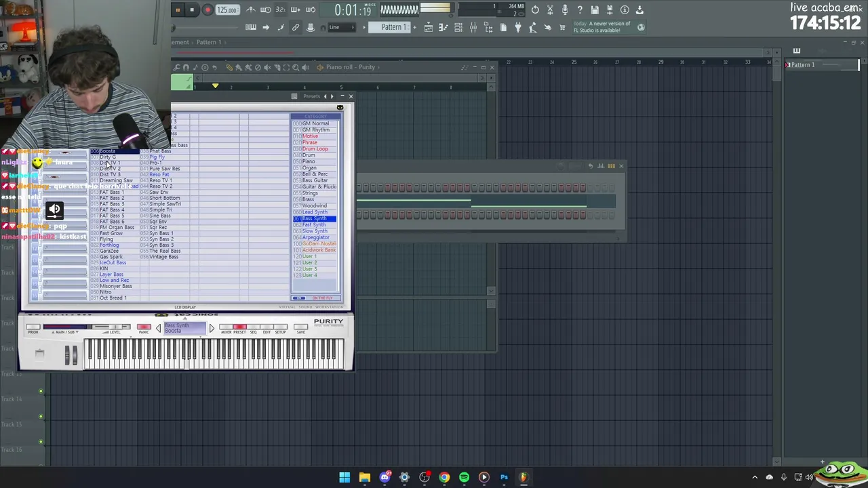Select the piano roll pencil draw tool
Viewport: 868px width, 488px height.
click(x=229, y=67)
